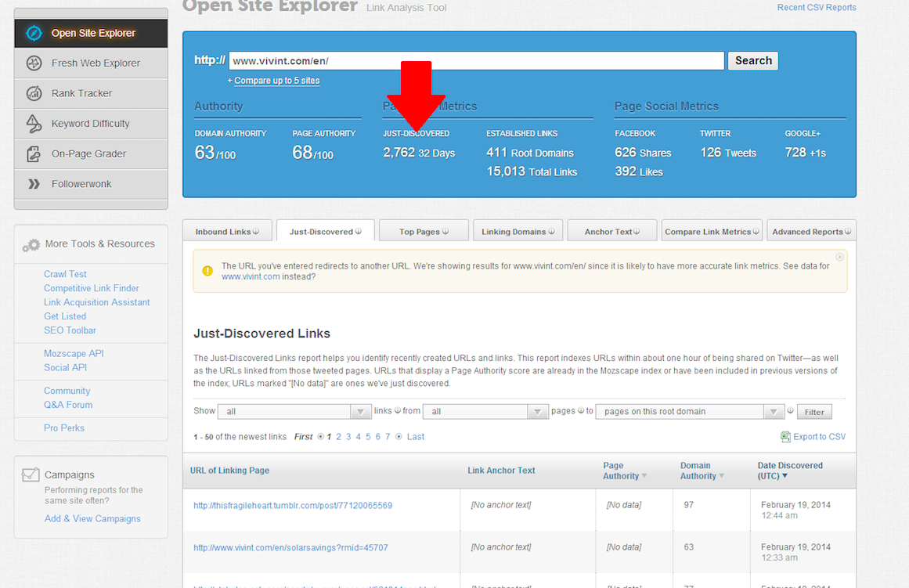909x588 pixels.
Task: Click the SEO Toolbar link
Action: [70, 330]
